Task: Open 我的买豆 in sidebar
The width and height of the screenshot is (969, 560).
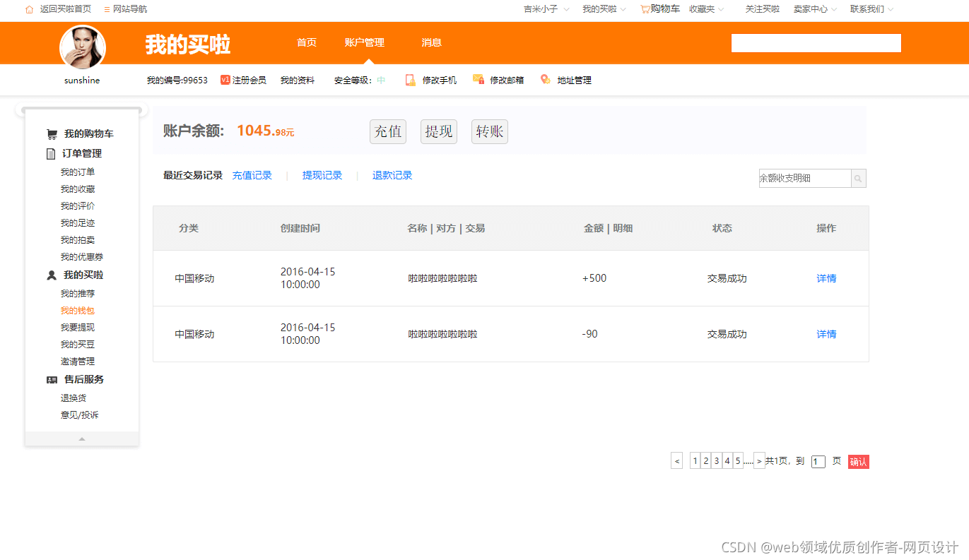Action: point(78,345)
